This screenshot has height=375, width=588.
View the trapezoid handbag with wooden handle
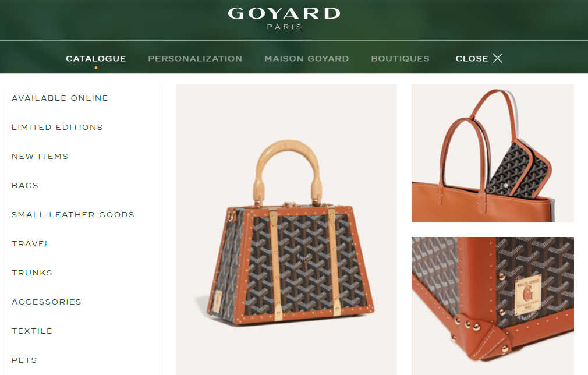click(x=286, y=229)
